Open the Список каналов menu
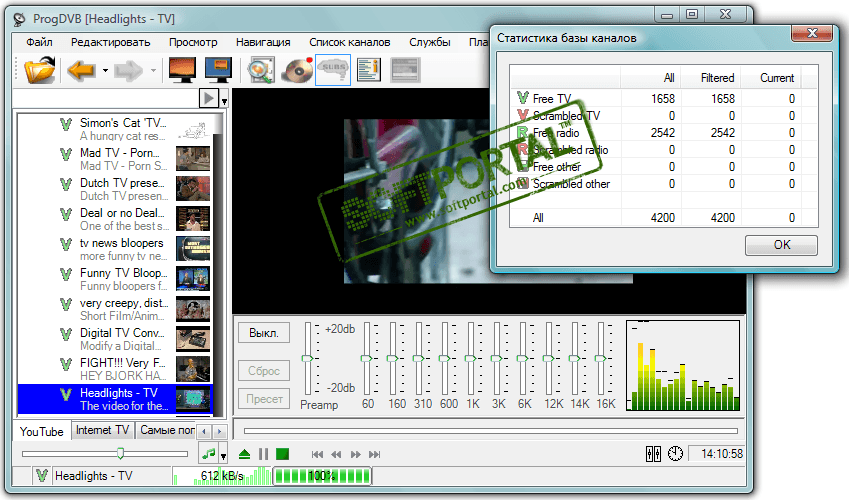This screenshot has height=500, width=849. [349, 42]
